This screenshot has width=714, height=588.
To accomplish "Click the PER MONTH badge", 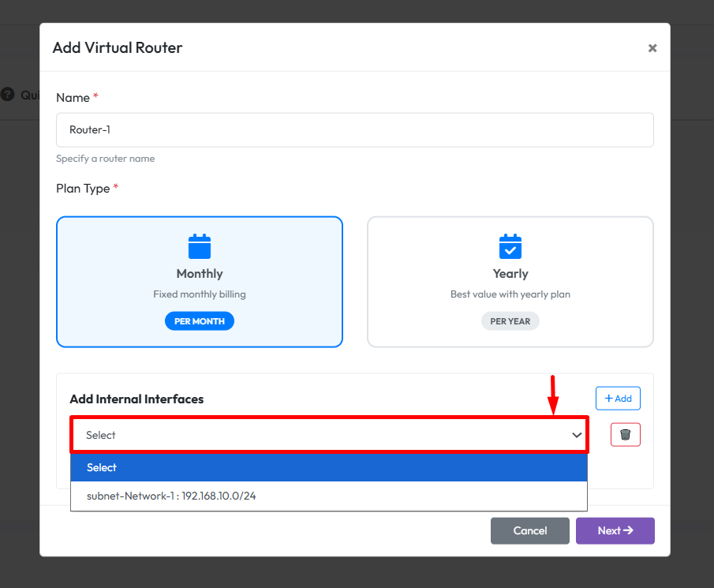I will (200, 321).
